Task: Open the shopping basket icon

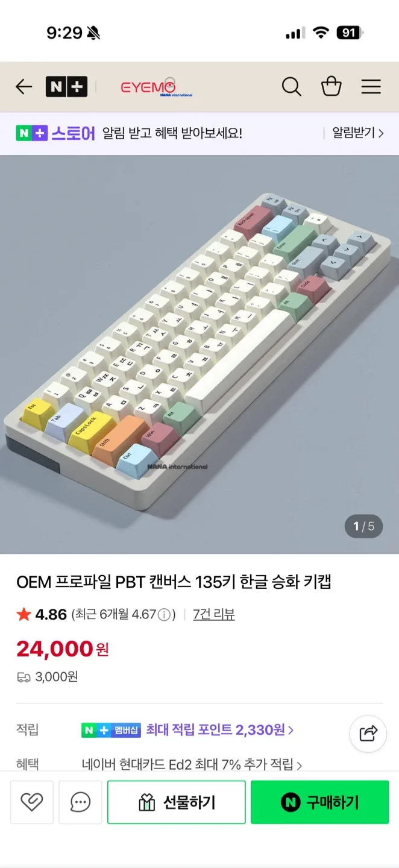Action: pos(331,87)
